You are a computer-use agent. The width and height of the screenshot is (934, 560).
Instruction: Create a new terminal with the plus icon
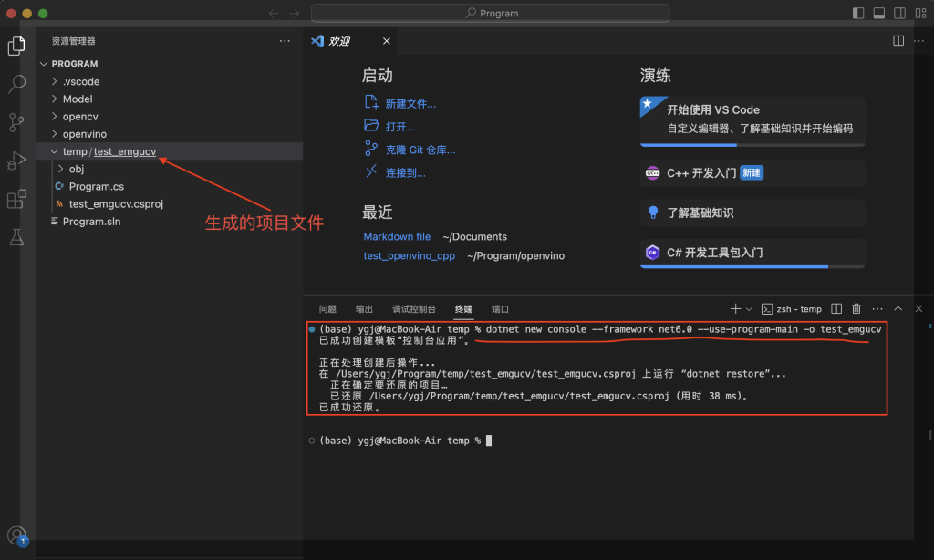[x=735, y=308]
